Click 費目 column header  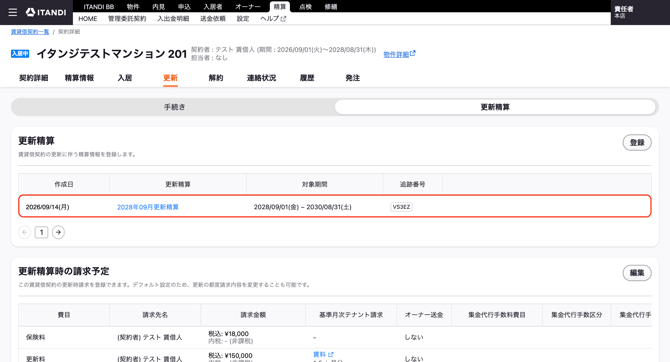point(64,315)
